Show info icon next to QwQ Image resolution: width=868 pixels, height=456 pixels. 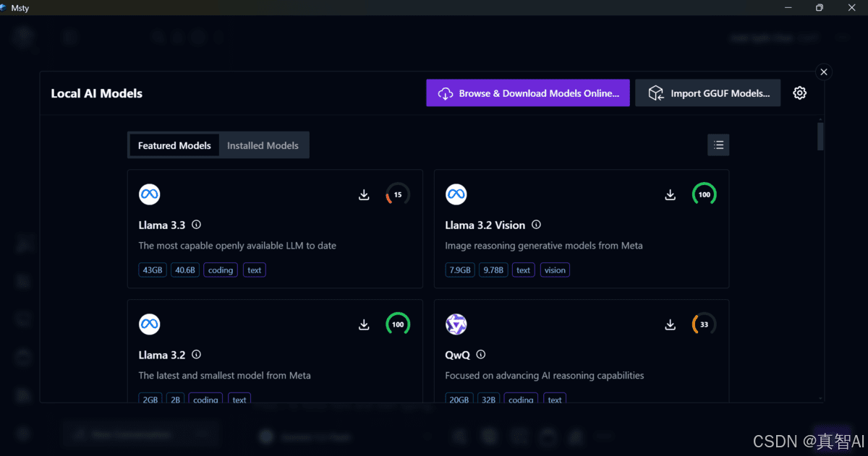[481, 355]
